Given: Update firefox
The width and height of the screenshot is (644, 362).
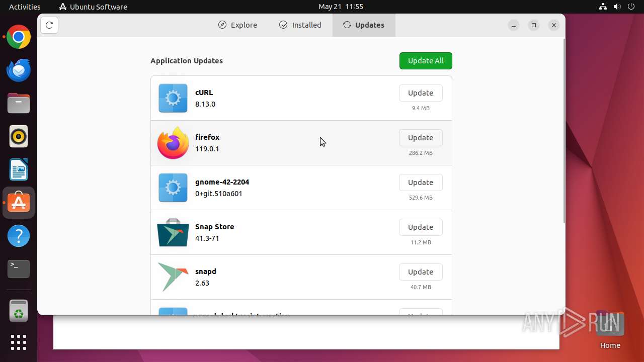Looking at the screenshot, I should tap(421, 138).
